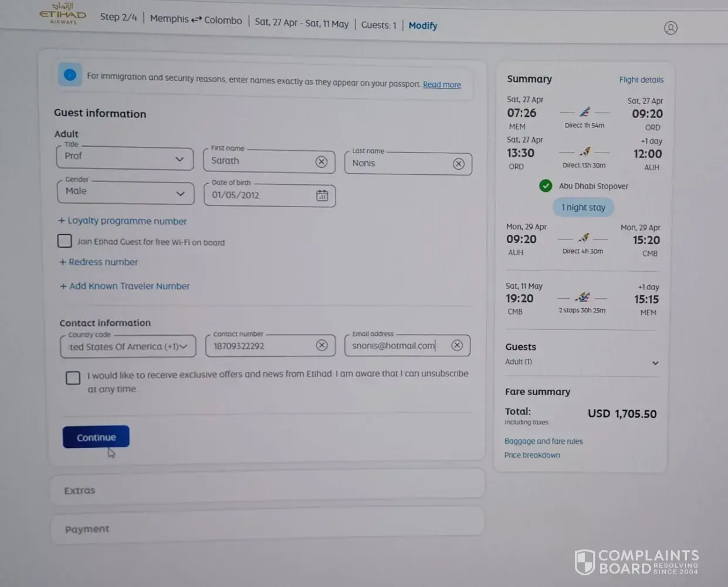Viewport: 728px width, 587px height.
Task: Open the user account profile icon
Action: [671, 28]
